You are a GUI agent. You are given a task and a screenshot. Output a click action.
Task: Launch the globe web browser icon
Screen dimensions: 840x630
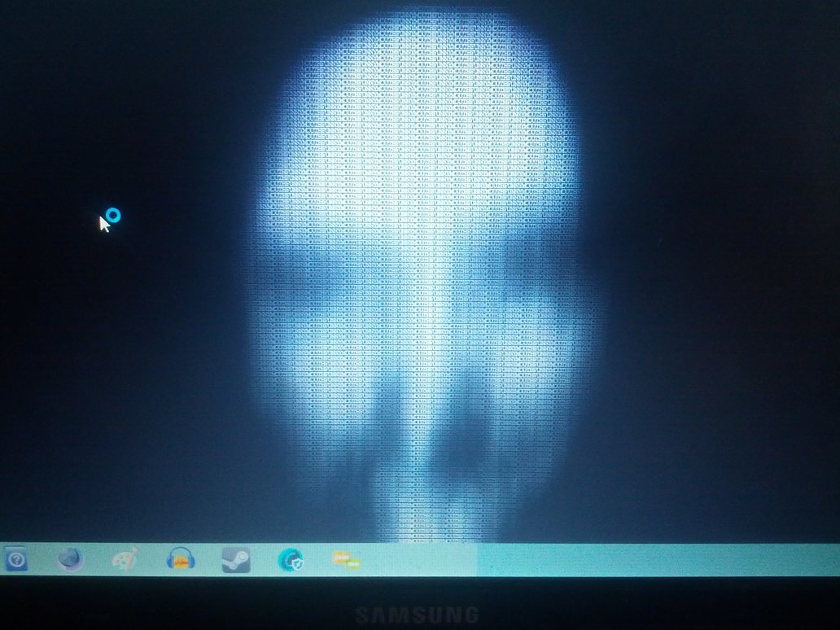tap(71, 560)
